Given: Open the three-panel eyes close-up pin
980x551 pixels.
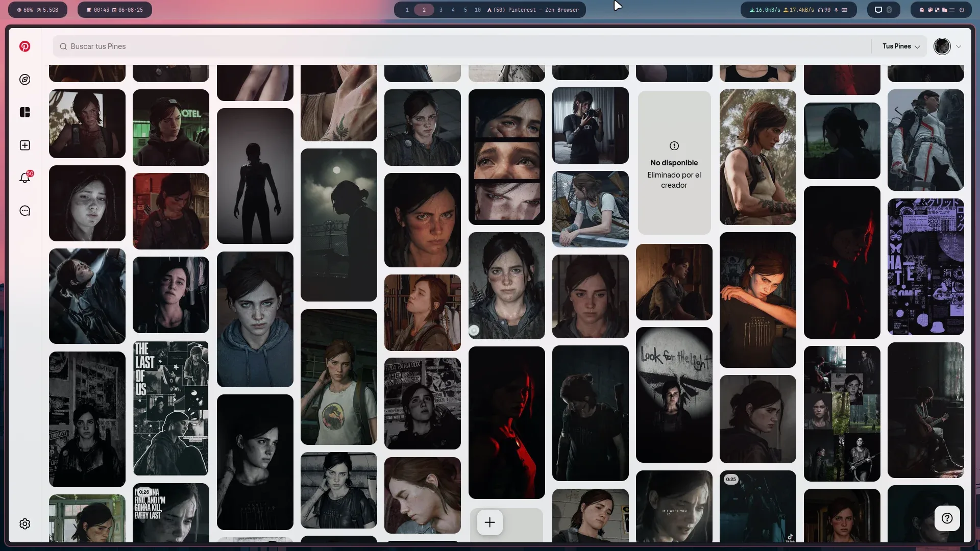Looking at the screenshot, I should (x=507, y=157).
